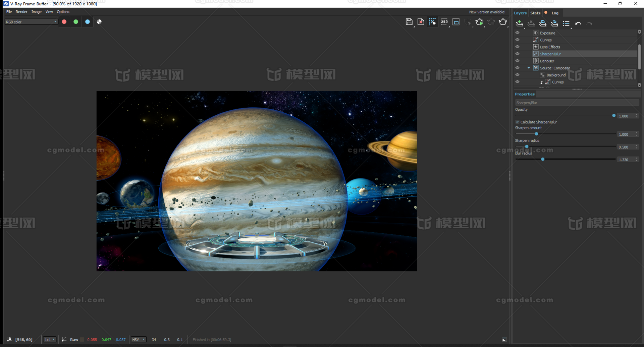This screenshot has height=347, width=644.
Task: Switch to the Stats tab
Action: (x=535, y=13)
